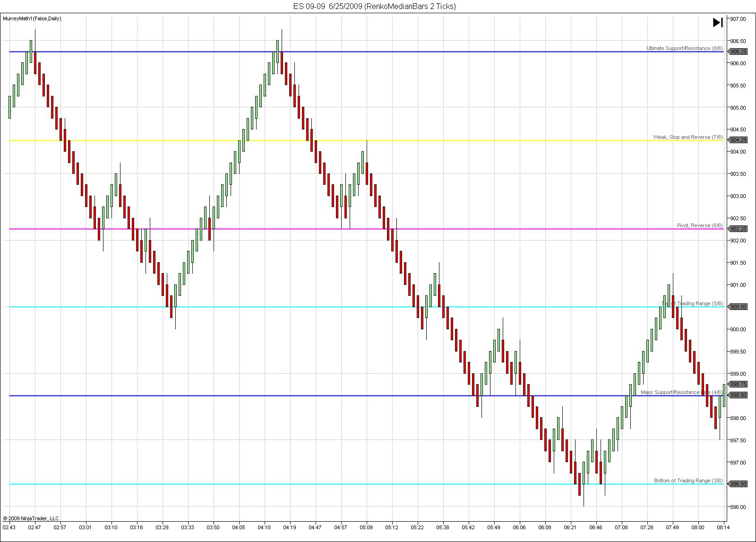756x542 pixels.
Task: Click the 906.25 price marker
Action: (x=738, y=52)
